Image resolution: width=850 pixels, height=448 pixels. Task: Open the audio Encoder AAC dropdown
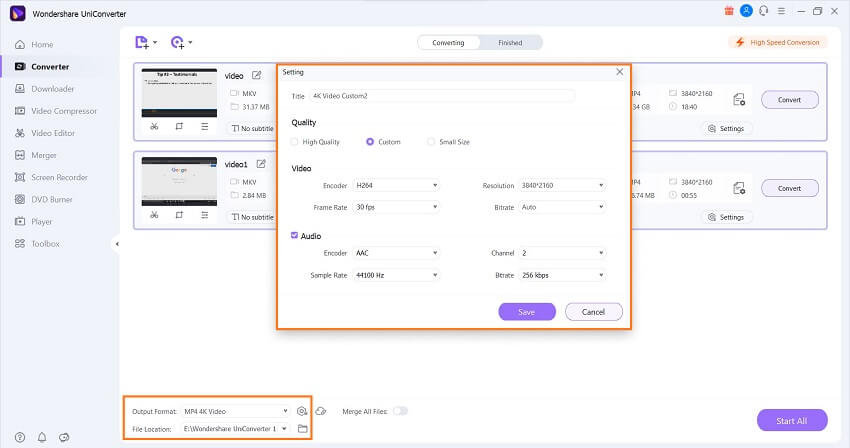(396, 253)
